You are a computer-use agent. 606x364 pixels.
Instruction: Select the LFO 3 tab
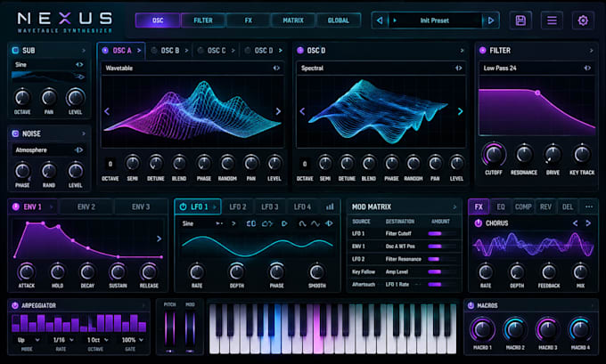[270, 206]
